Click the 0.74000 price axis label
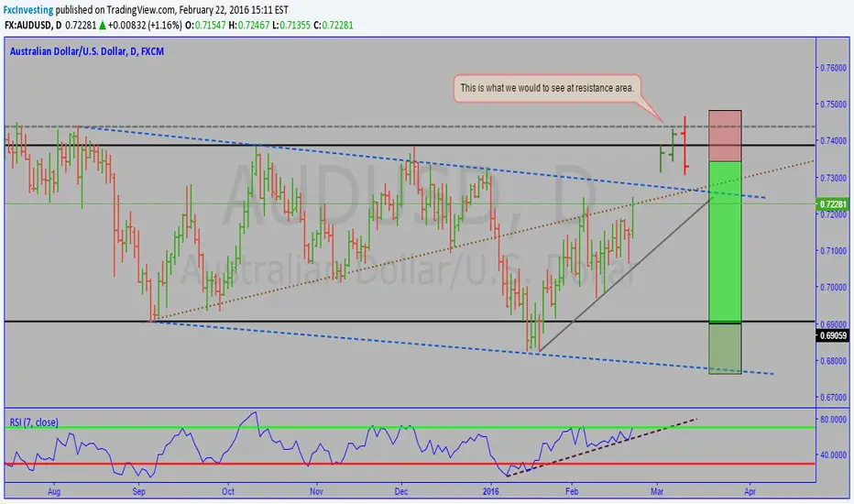The height and width of the screenshot is (504, 854). click(833, 140)
